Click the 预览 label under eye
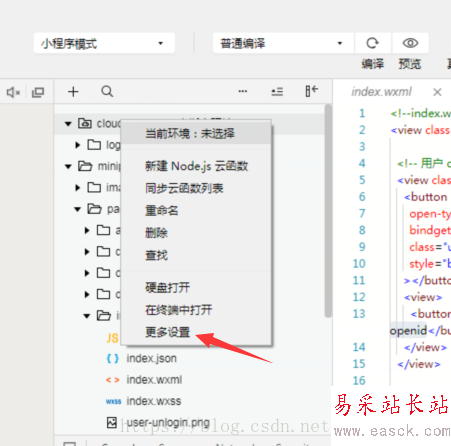Image resolution: width=451 pixels, height=446 pixels. tap(410, 64)
